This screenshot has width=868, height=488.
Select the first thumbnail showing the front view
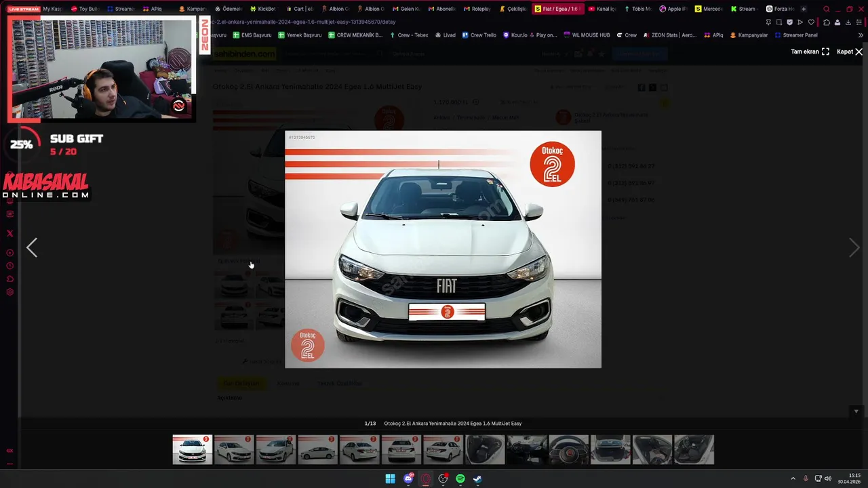pyautogui.click(x=192, y=449)
